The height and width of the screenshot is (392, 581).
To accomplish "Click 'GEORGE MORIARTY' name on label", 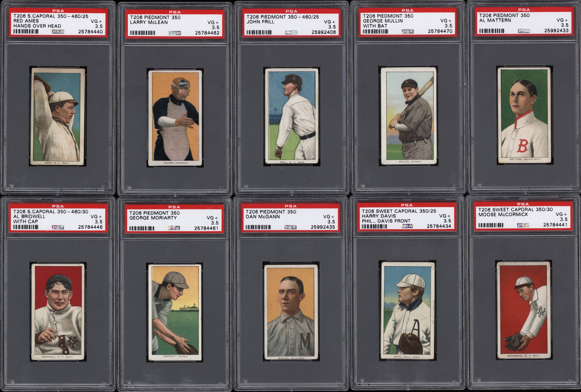I will (x=153, y=218).
